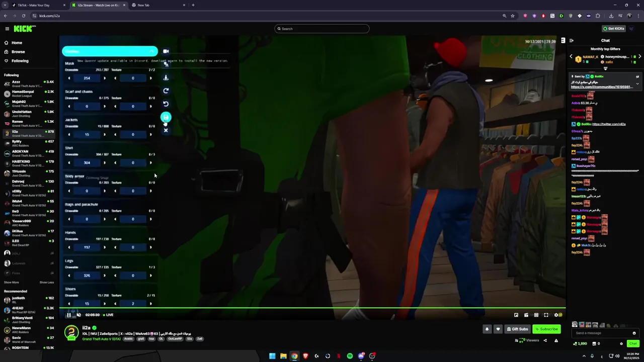Open HamadSenpai channel in Following list
This screenshot has width=644, height=362.
(29, 94)
